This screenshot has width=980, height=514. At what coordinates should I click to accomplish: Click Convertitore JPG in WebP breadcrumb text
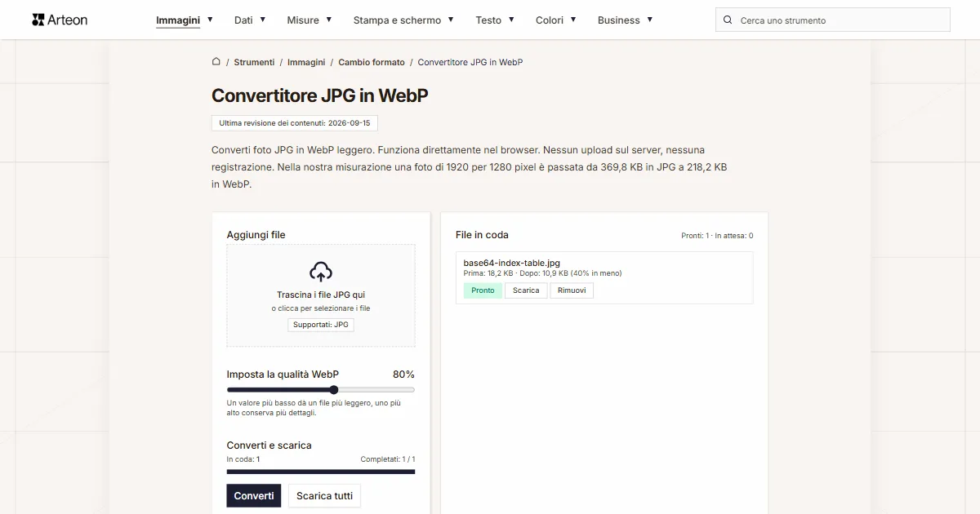(470, 62)
